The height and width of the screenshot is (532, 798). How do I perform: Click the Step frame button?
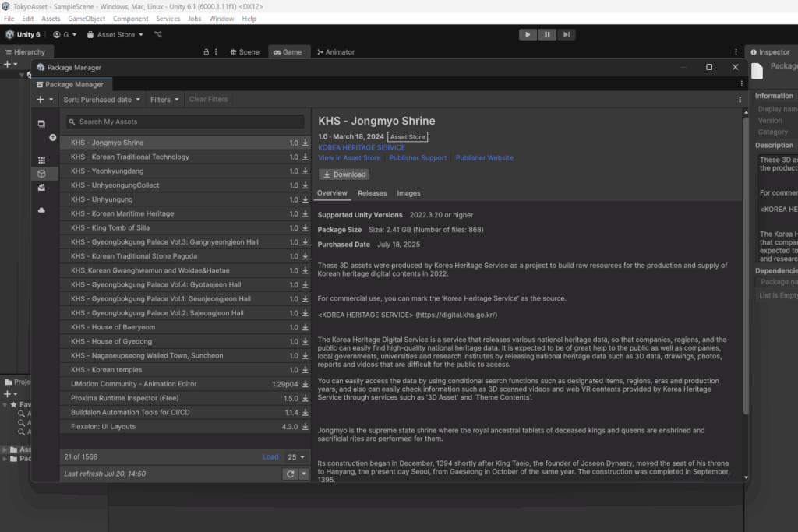point(567,34)
